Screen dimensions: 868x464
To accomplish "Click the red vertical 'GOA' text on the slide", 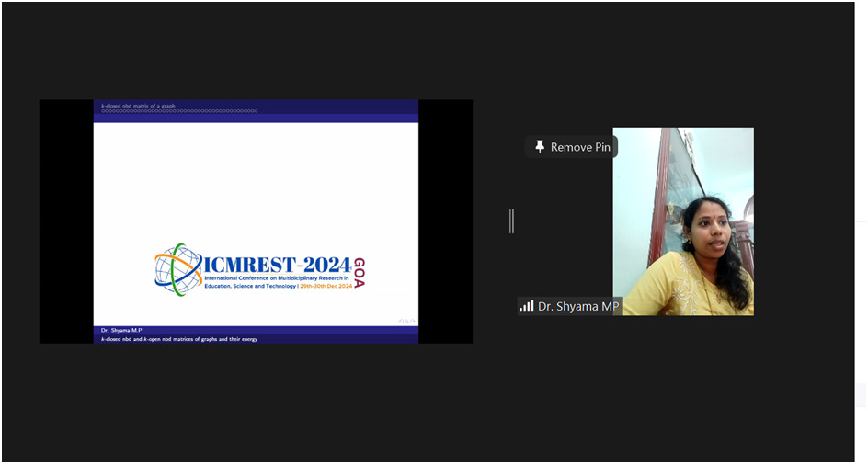I will tap(359, 273).
